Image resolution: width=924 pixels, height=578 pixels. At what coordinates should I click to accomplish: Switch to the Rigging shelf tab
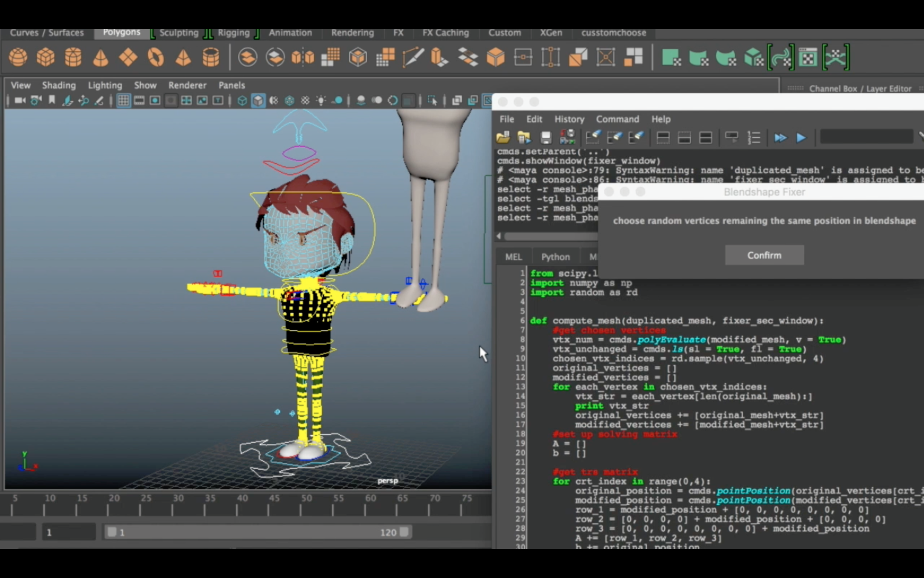(233, 33)
